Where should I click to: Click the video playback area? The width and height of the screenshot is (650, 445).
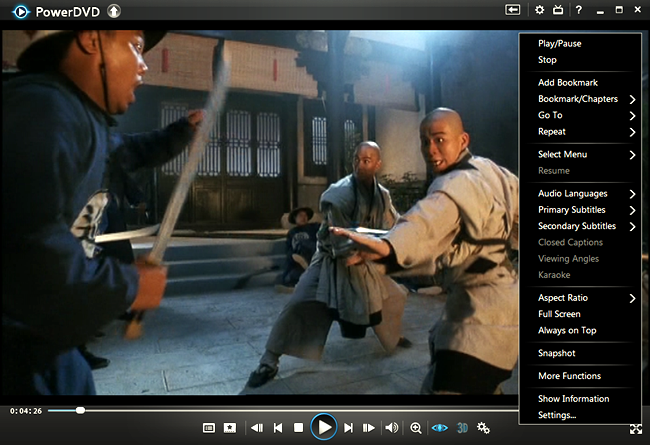tap(260, 212)
